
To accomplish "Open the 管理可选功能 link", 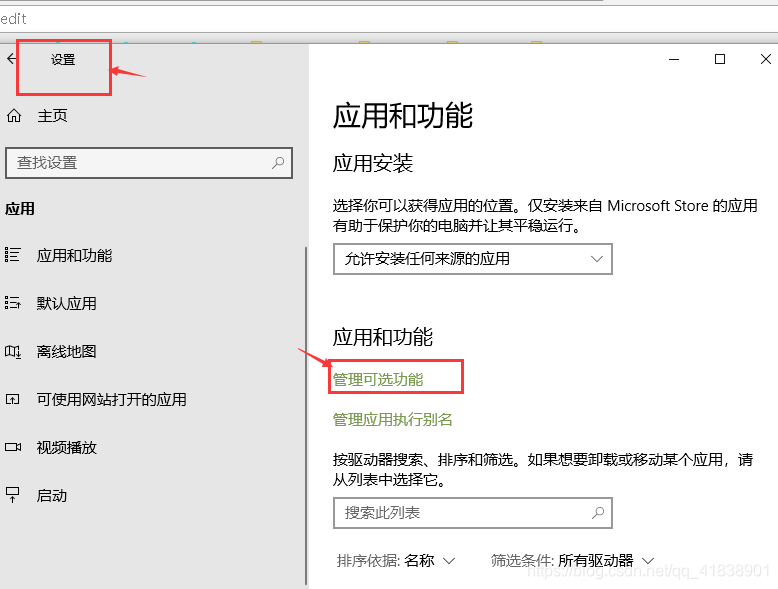I will (378, 380).
